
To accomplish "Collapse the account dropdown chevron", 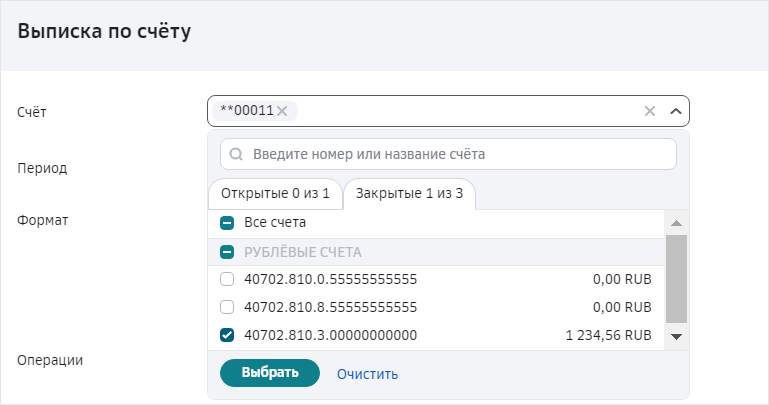I will tap(675, 111).
